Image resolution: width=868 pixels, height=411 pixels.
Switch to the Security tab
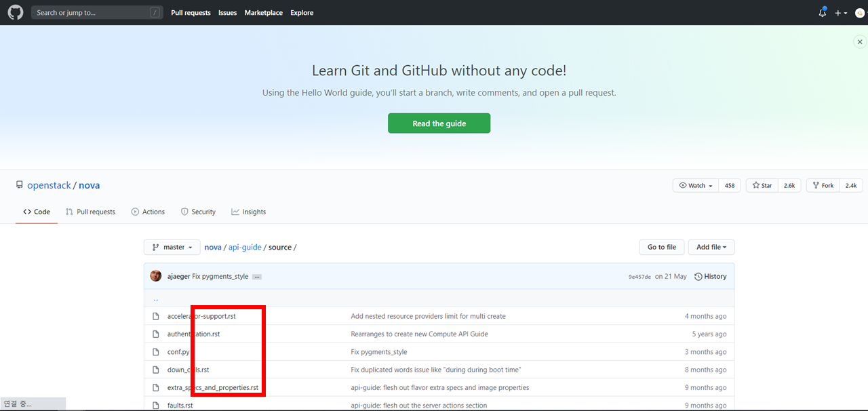pos(198,212)
